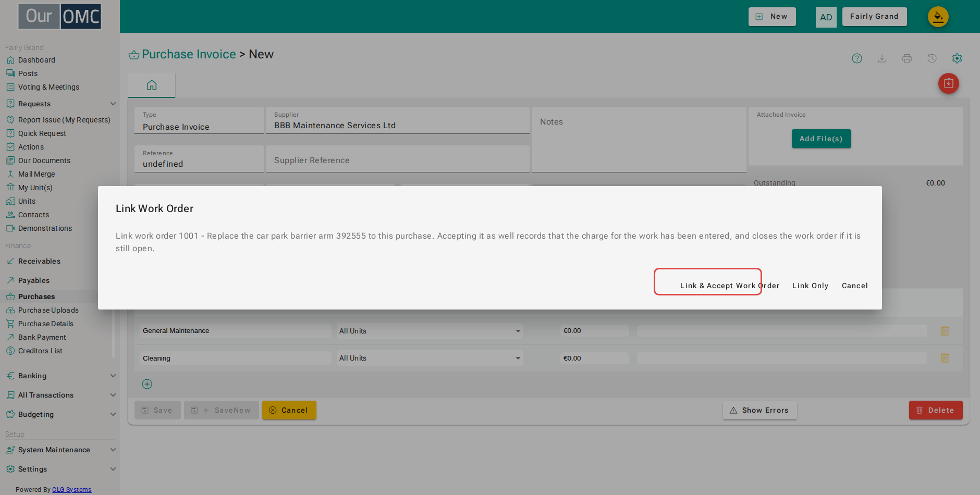This screenshot has width=980, height=495.
Task: Cancel the Link Work Order dialog
Action: [x=855, y=286]
